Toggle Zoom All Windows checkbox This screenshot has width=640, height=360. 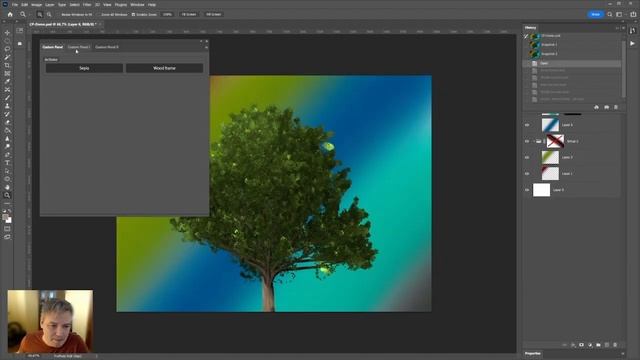(x=99, y=14)
